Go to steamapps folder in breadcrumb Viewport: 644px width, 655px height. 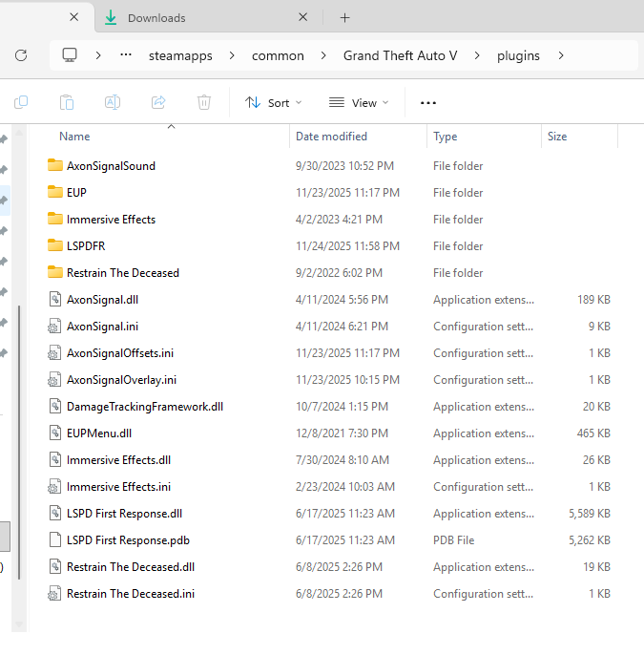click(x=180, y=55)
